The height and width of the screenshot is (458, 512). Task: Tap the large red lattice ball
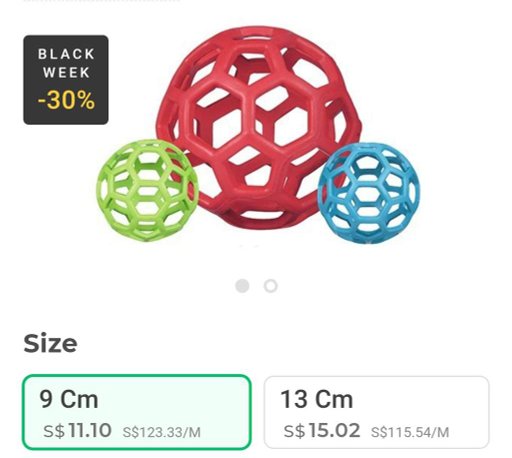(x=259, y=128)
